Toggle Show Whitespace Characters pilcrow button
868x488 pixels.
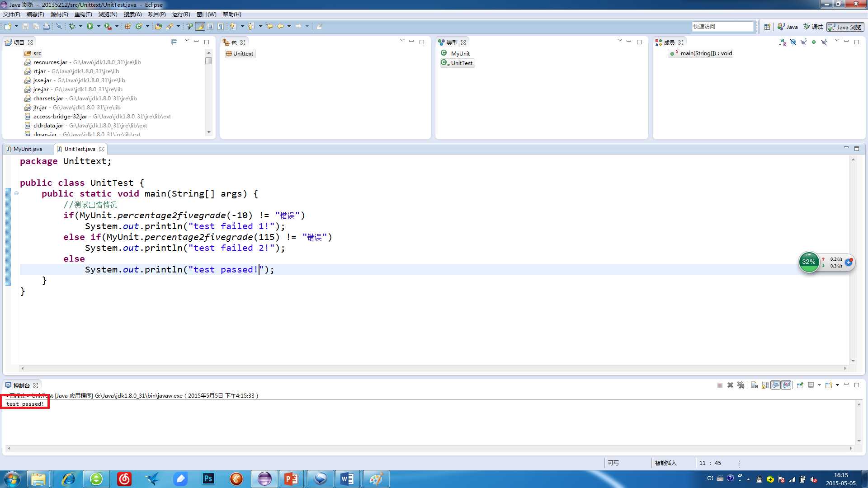coord(221,26)
